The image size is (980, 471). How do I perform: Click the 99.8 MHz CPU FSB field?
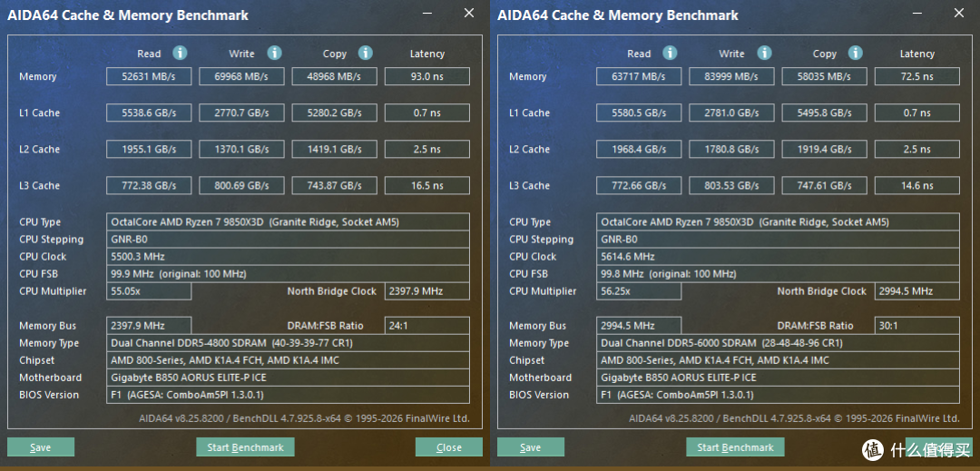click(x=779, y=274)
